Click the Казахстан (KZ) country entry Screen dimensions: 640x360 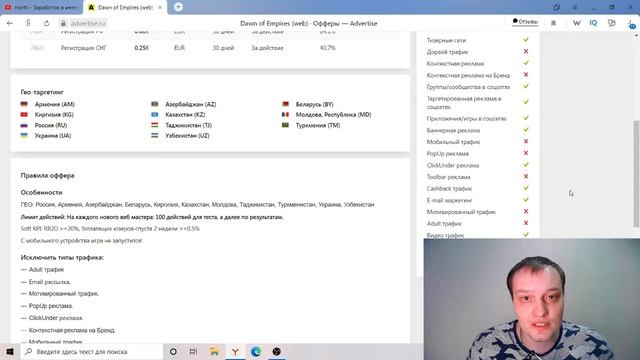[x=185, y=115]
